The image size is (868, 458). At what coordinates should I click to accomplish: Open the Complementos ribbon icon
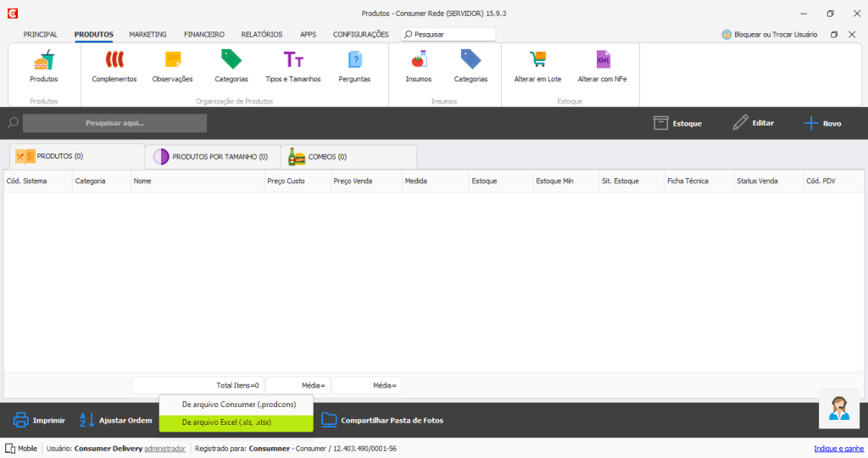tap(114, 61)
